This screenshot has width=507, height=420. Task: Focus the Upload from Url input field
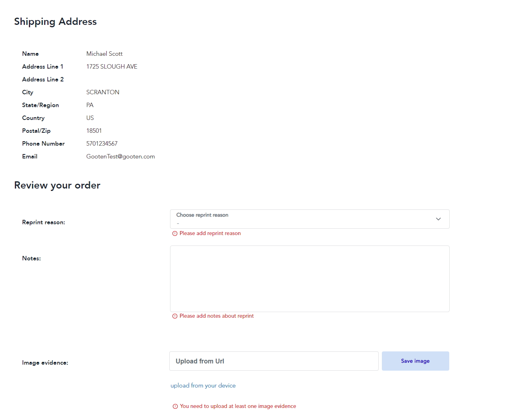point(274,361)
